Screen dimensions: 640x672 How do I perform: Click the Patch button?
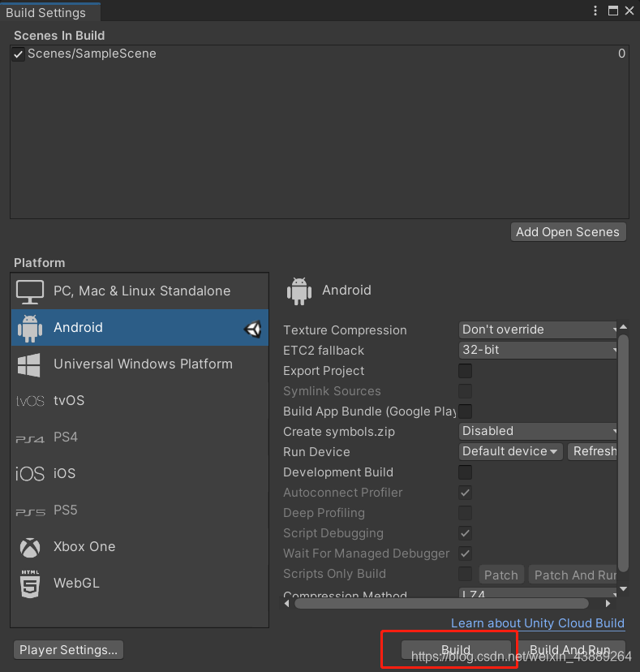point(500,575)
